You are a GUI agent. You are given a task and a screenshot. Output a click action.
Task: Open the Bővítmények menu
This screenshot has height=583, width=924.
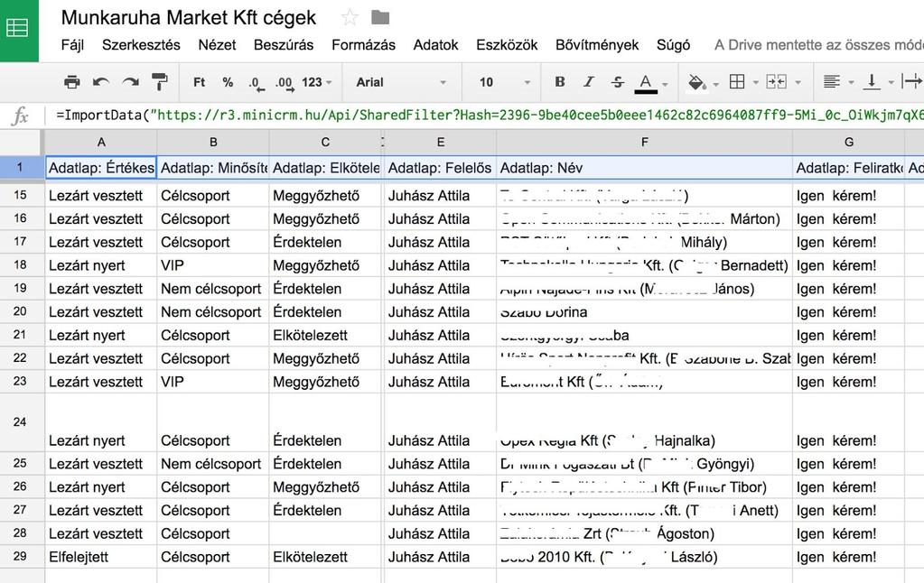(x=597, y=45)
